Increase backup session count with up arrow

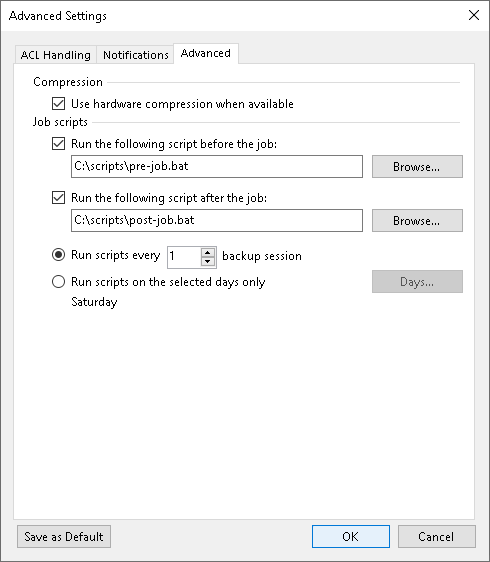(x=208, y=252)
